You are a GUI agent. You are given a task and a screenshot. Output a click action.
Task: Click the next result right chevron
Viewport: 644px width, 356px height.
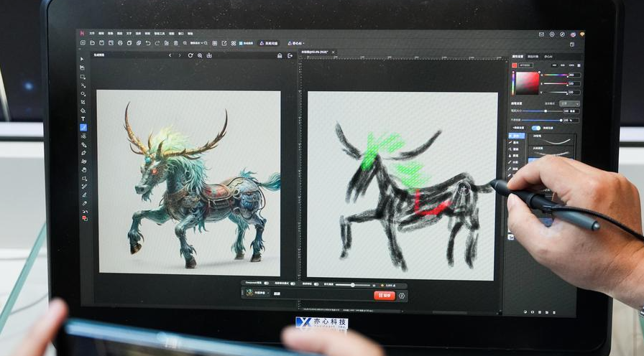click(180, 55)
